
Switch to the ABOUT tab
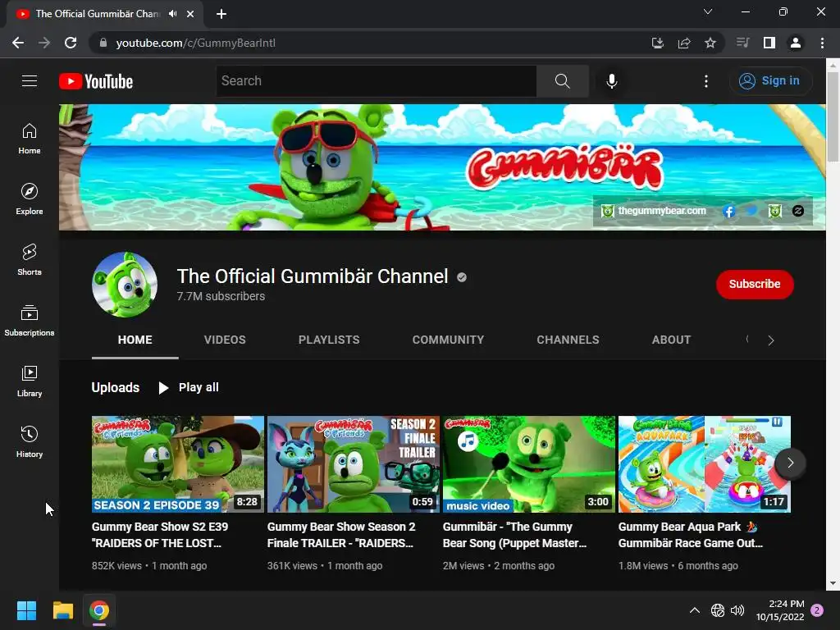click(x=671, y=340)
